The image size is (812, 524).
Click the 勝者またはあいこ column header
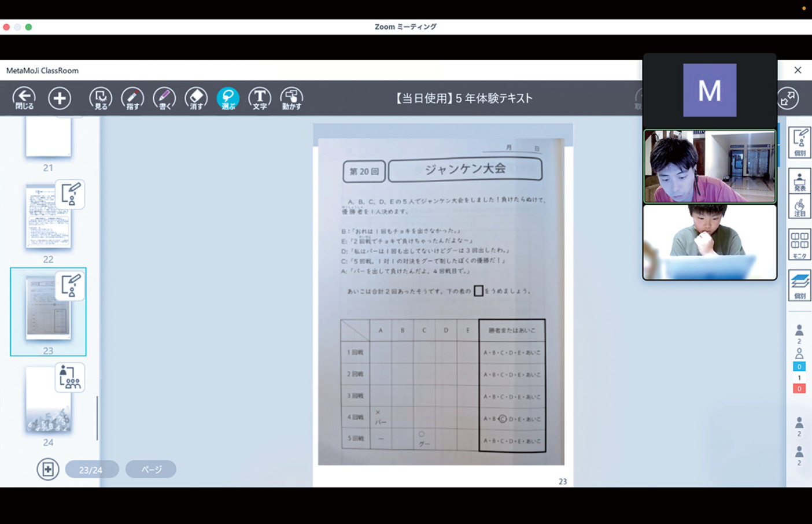click(512, 330)
